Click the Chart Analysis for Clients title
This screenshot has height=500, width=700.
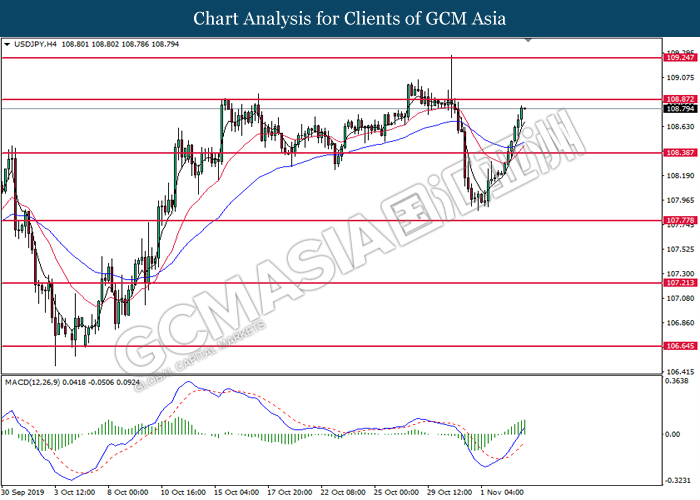(x=350, y=18)
